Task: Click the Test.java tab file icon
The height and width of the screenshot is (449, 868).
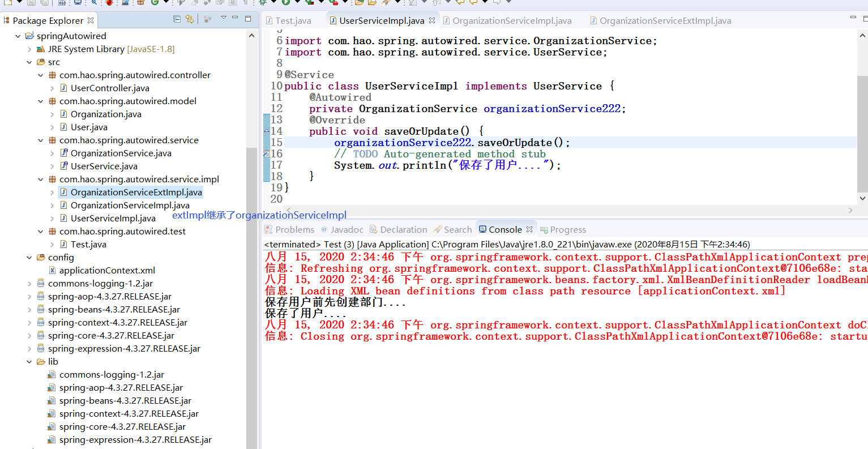Action: 270,20
